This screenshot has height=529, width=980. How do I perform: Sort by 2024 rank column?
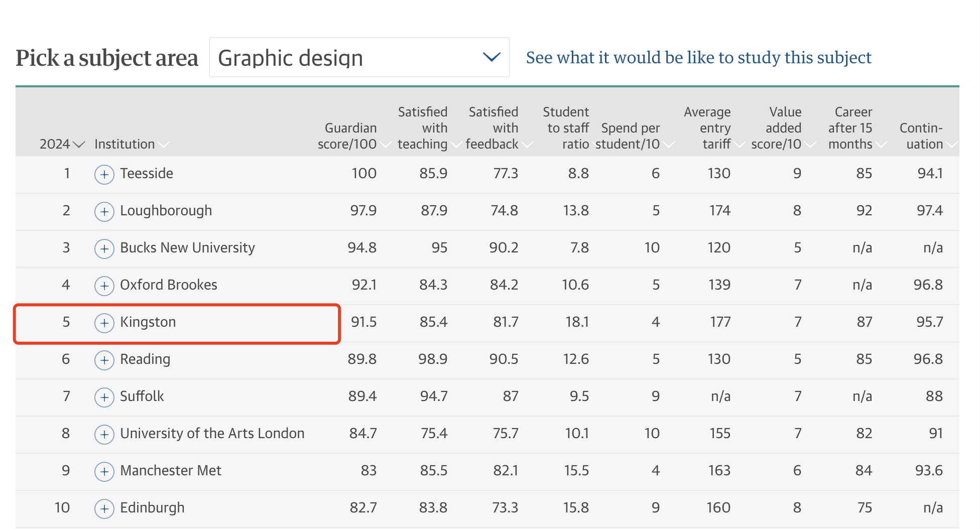coord(62,144)
